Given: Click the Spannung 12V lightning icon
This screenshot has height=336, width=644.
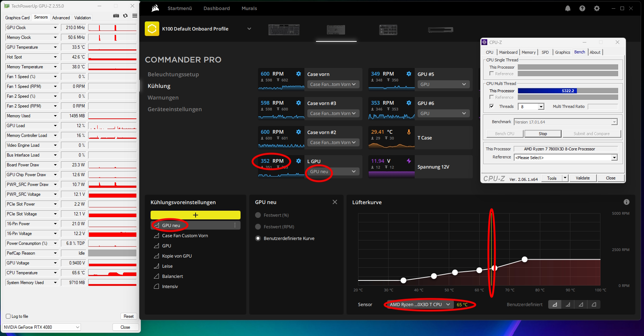Looking at the screenshot, I should [x=409, y=161].
